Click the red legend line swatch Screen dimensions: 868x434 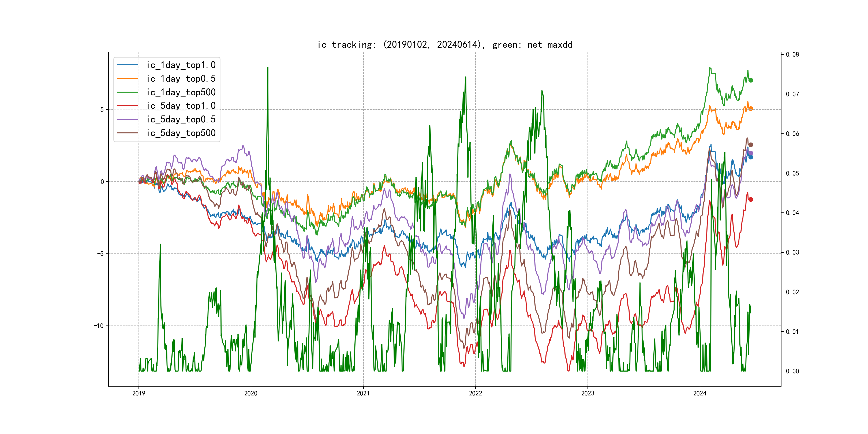127,106
